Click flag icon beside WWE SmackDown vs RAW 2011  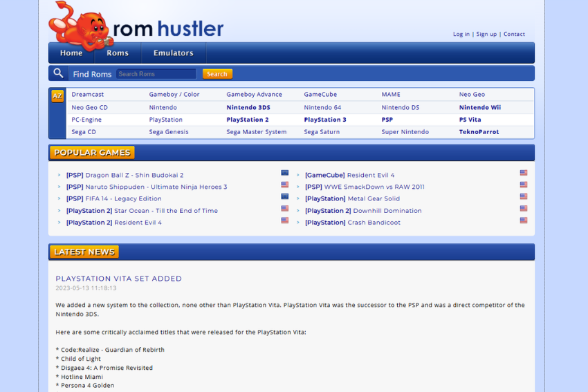(x=524, y=185)
